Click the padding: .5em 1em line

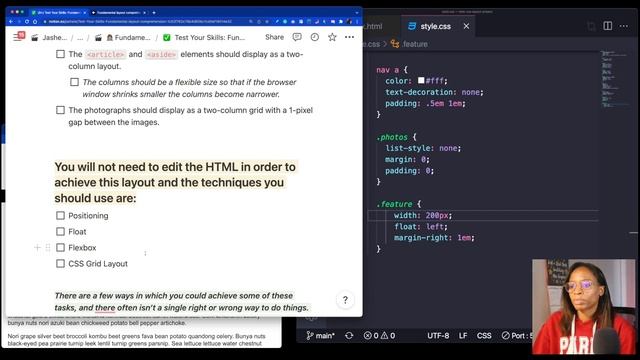425,104
